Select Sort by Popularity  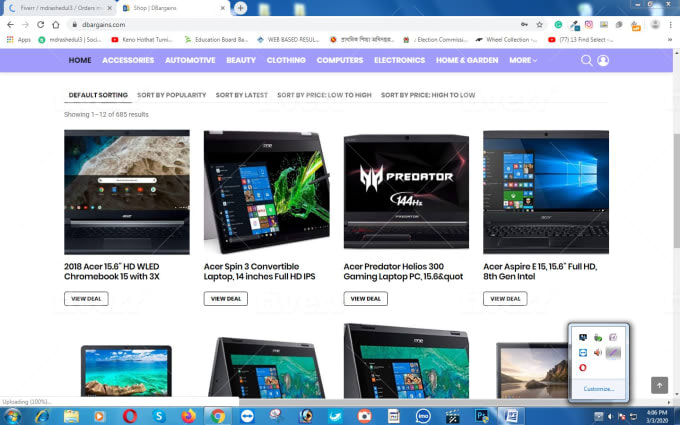pyautogui.click(x=171, y=95)
